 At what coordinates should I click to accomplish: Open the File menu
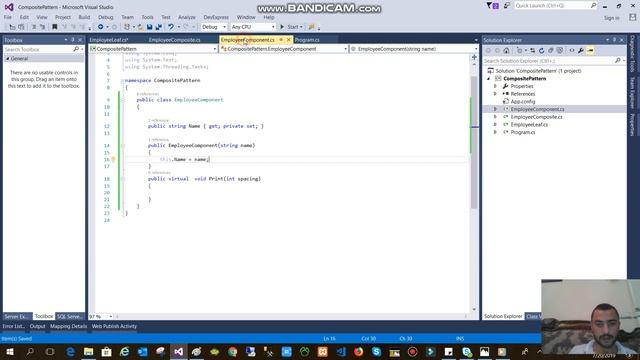click(x=8, y=17)
